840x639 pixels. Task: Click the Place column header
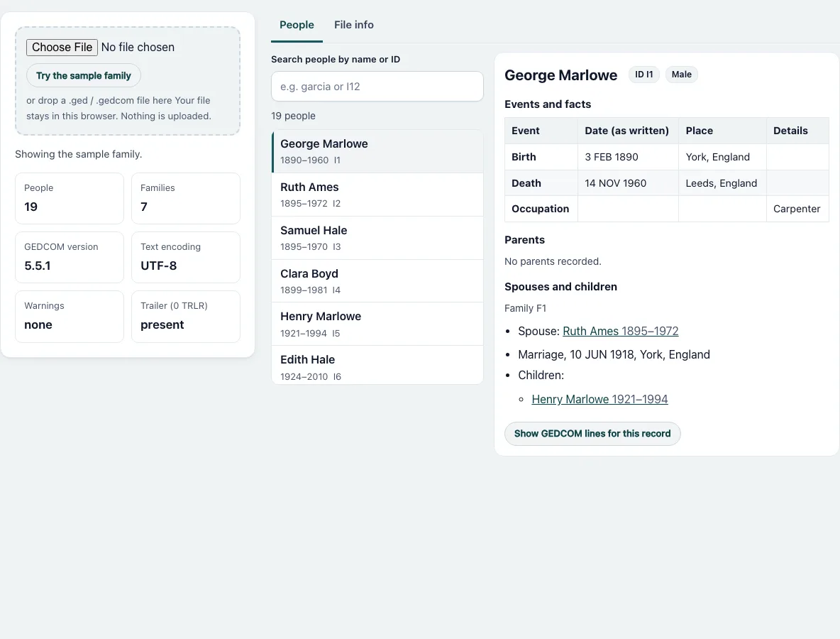point(722,131)
